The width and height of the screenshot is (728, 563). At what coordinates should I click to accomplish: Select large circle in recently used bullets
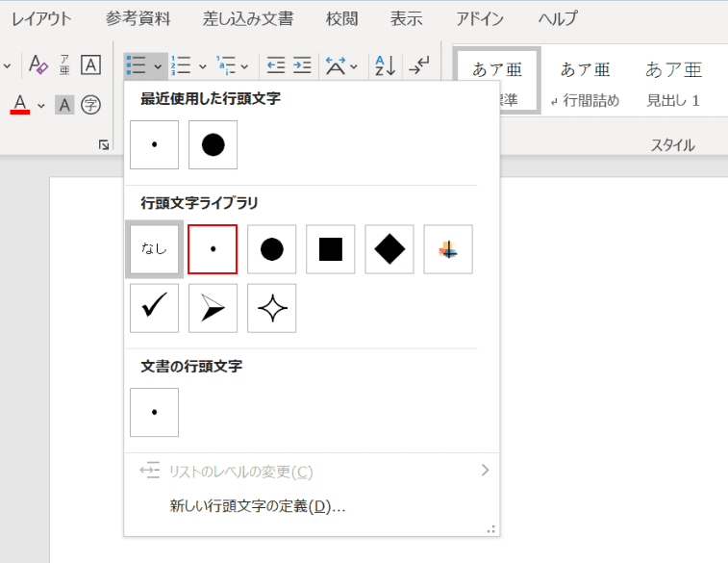[x=213, y=145]
